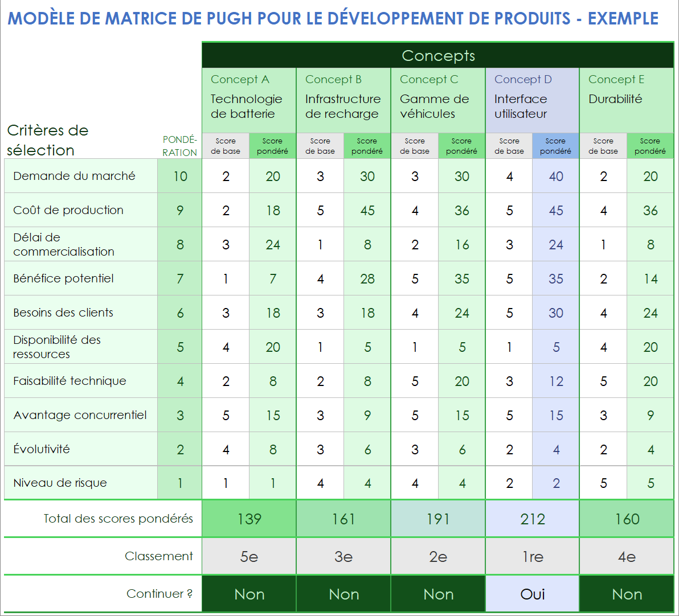Click the Niveau de risque criterion label
679x616 pixels.
click(50, 483)
